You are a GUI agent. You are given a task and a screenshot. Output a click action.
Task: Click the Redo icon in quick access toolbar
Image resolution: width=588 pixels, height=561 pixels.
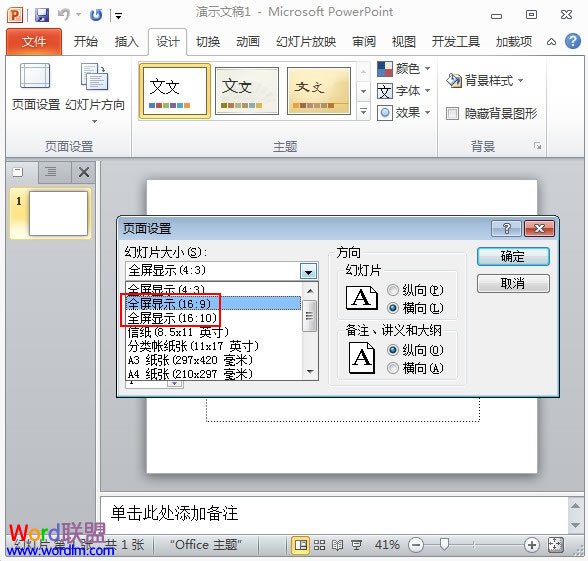click(x=96, y=15)
